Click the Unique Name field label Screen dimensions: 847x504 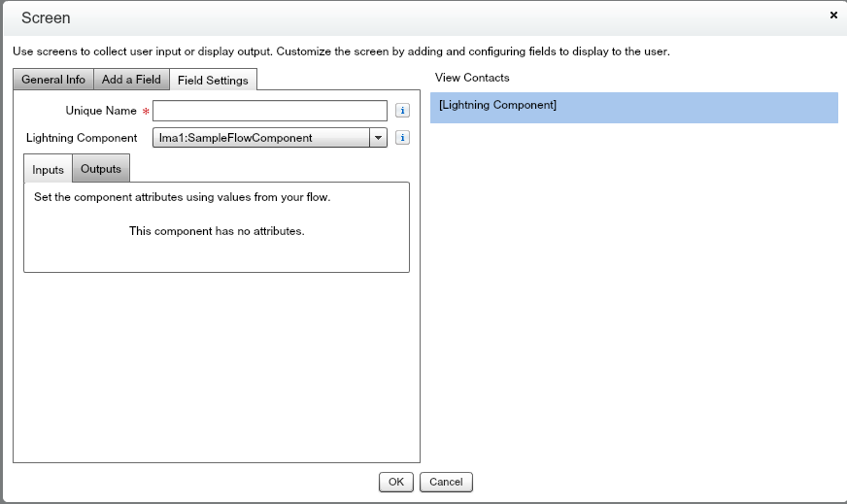coord(101,111)
